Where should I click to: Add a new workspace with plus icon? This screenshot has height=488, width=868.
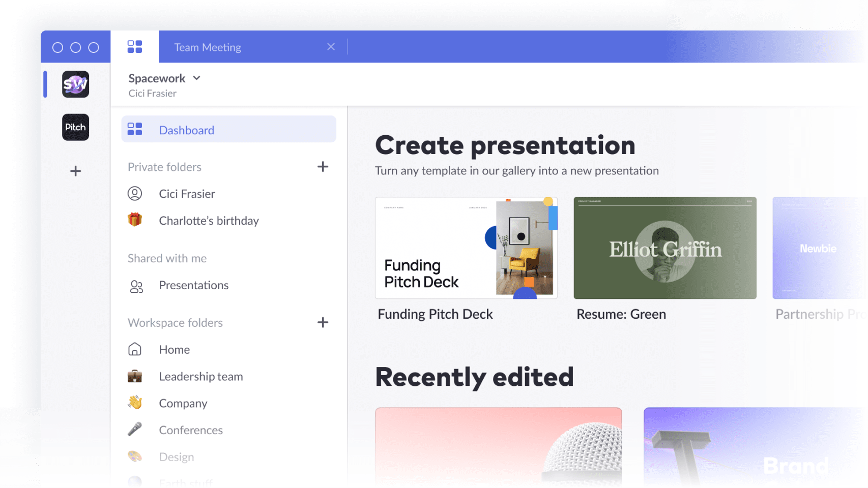(75, 171)
